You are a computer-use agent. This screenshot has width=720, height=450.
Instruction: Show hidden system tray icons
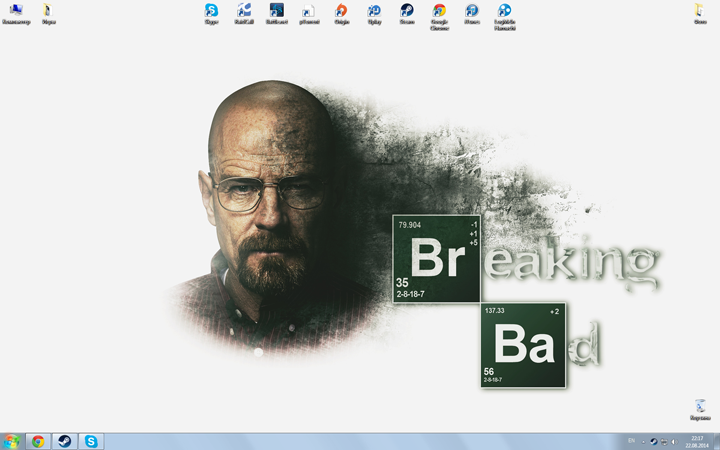tap(643, 442)
